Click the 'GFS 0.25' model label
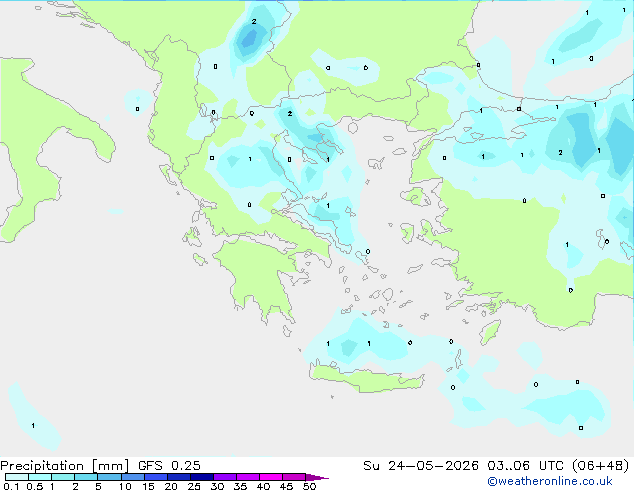The image size is (634, 490). pos(169,465)
